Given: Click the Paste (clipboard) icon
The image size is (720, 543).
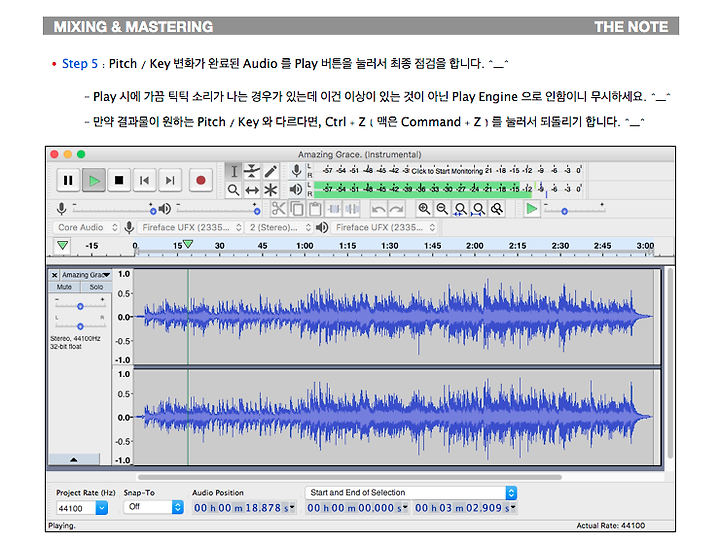Looking at the screenshot, I should [315, 209].
